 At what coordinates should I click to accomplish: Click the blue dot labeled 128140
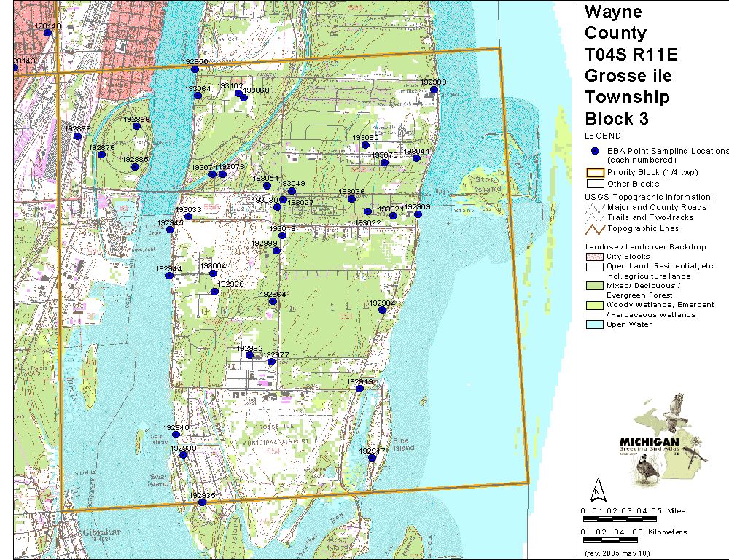coord(47,33)
